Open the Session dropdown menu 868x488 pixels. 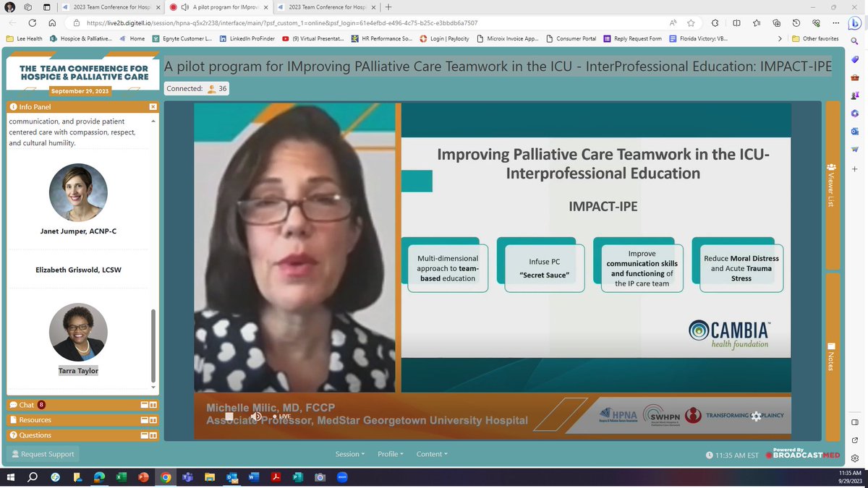click(x=349, y=454)
